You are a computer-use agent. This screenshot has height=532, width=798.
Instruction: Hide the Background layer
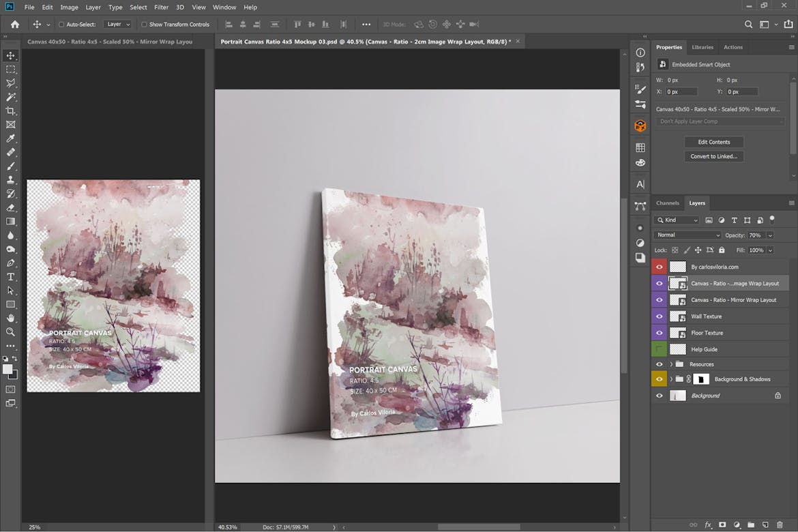pyautogui.click(x=659, y=395)
